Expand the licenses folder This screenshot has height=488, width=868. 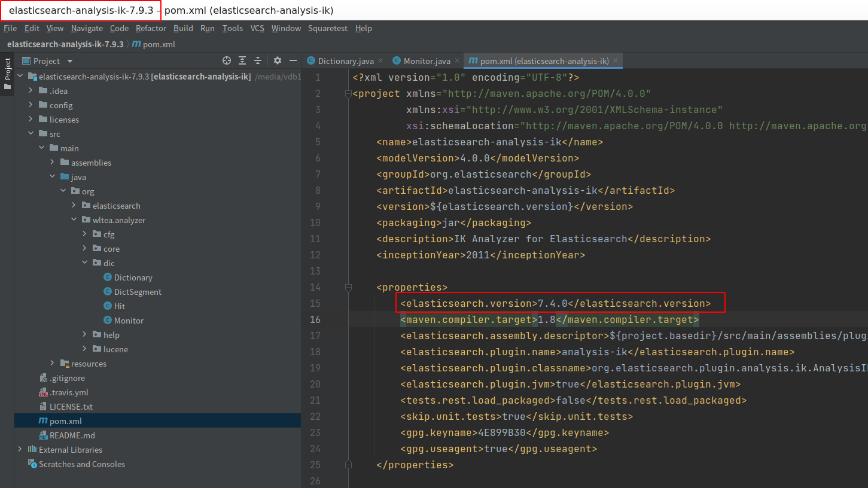tap(31, 120)
